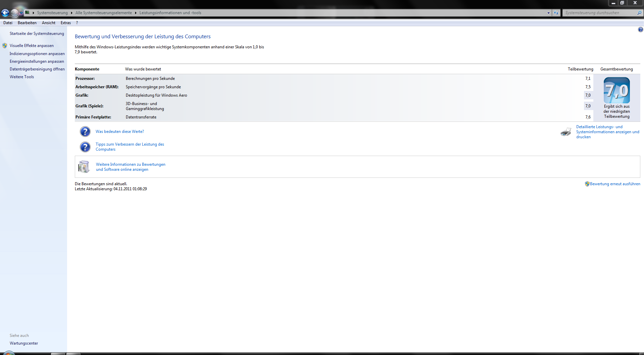Open Detaillierte Leistungs- und Systeminformationen link
This screenshot has width=644, height=355.
coord(608,132)
